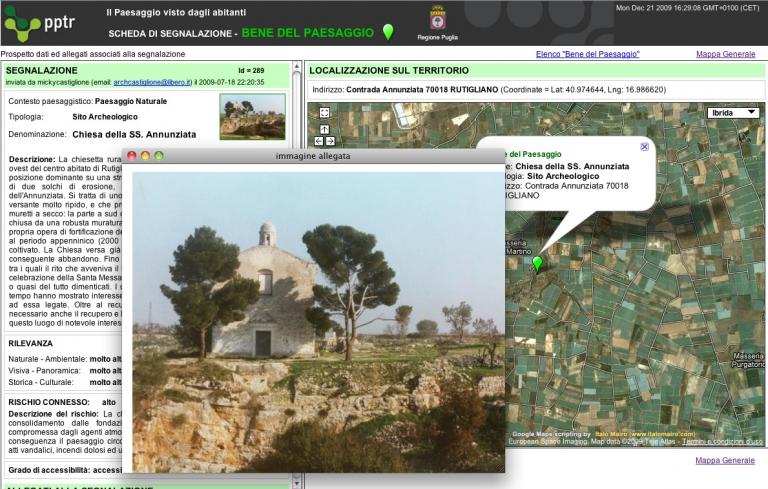Open the Termini e condizioni d'uso link
This screenshot has height=489, width=768.
tap(722, 441)
